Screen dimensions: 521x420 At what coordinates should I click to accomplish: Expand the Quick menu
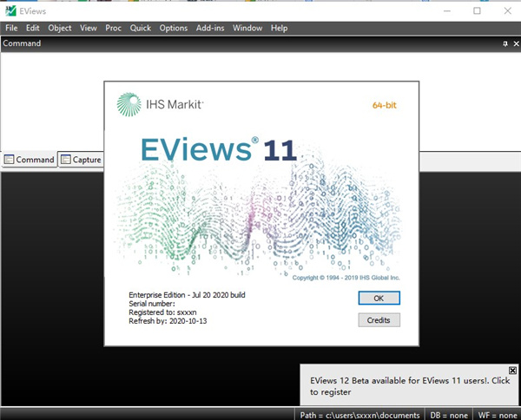pos(140,28)
